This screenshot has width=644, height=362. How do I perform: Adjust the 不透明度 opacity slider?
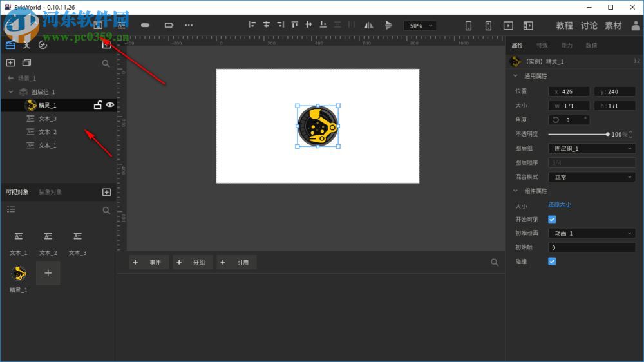click(x=578, y=135)
